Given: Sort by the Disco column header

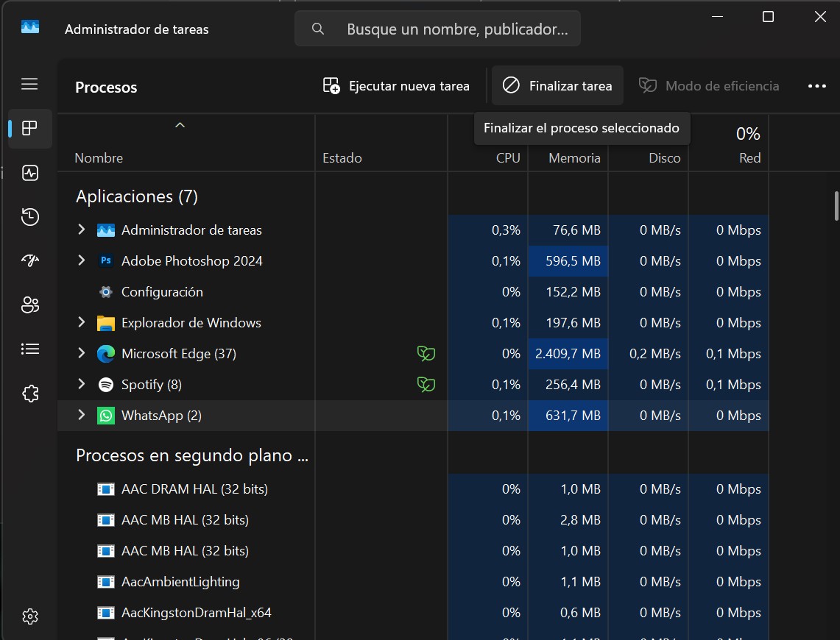Looking at the screenshot, I should [x=665, y=158].
